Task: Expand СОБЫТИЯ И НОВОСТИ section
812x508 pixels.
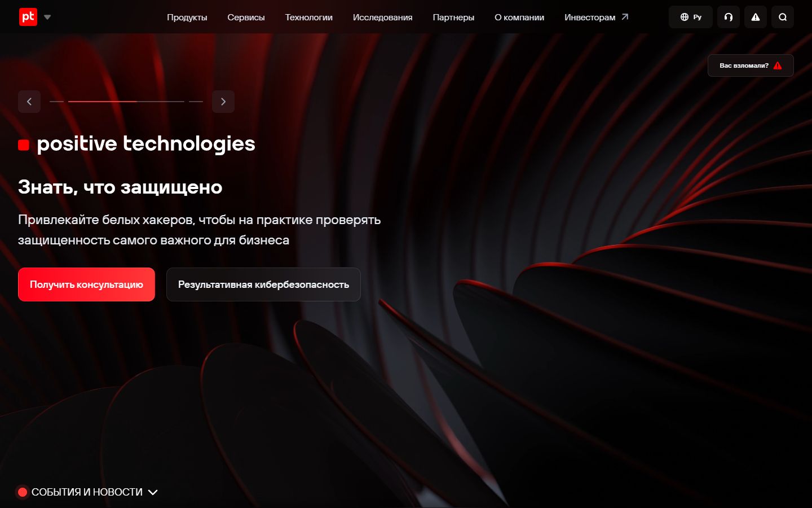Action: click(87, 492)
